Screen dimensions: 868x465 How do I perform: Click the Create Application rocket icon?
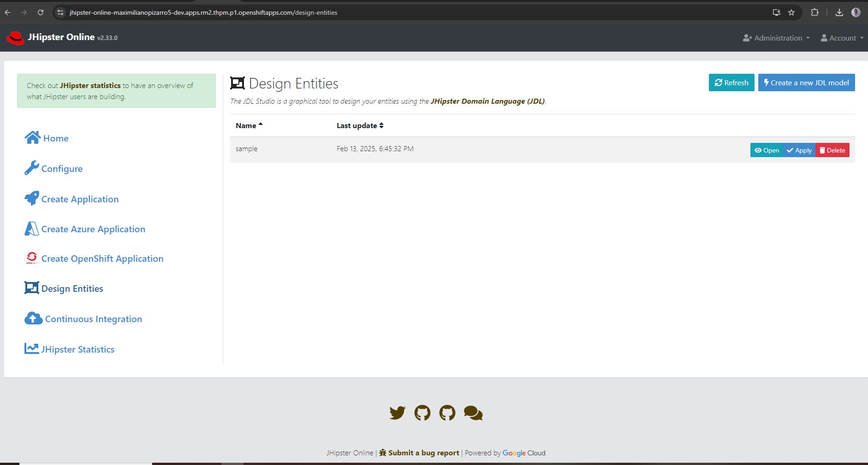32,198
